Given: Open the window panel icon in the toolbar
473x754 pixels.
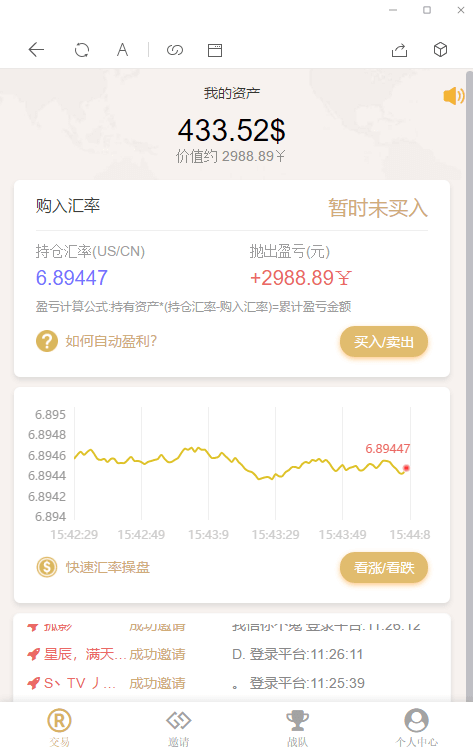Looking at the screenshot, I should [215, 50].
